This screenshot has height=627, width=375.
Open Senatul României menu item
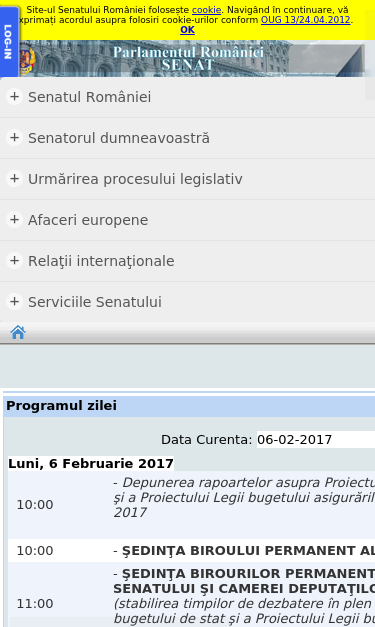(x=90, y=97)
